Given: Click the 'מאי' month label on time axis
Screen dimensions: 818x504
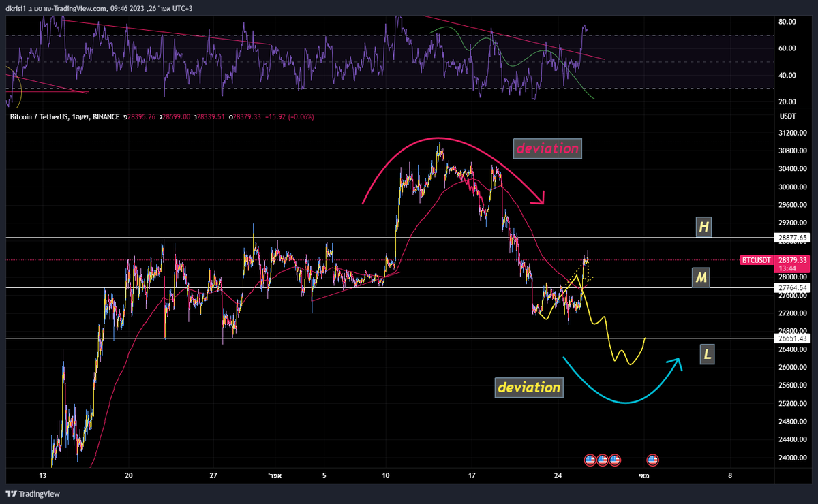Looking at the screenshot, I should click(643, 475).
